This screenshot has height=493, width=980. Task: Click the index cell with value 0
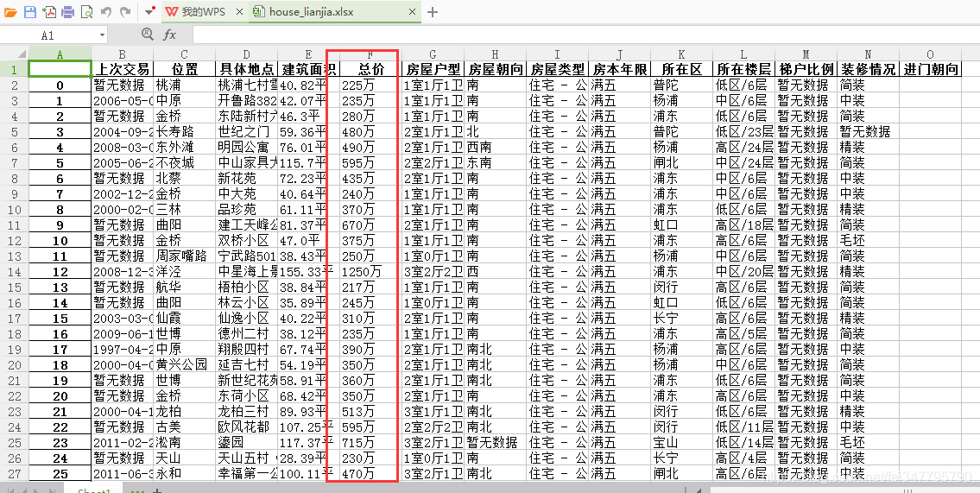(x=60, y=85)
